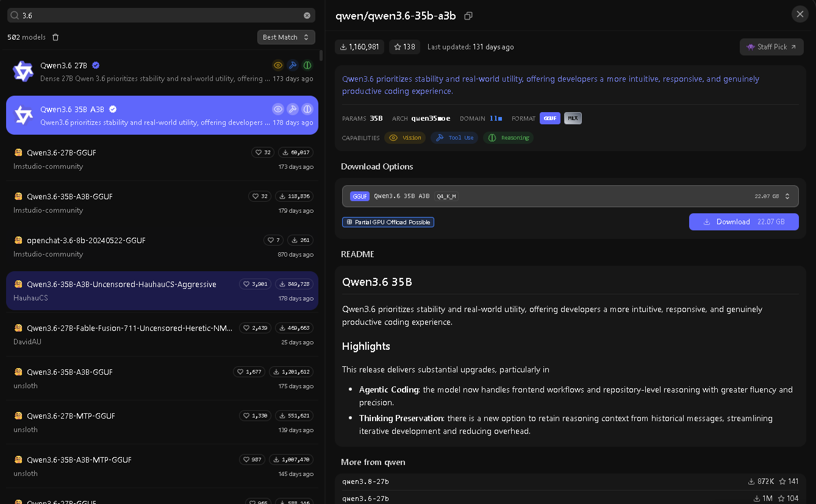This screenshot has height=504, width=816.
Task: Click the Partial GPU Offload Possible badge
Action: tap(388, 222)
